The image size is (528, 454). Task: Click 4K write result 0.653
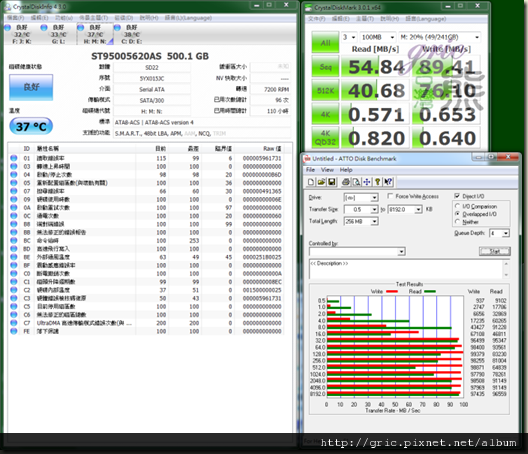pyautogui.click(x=447, y=115)
